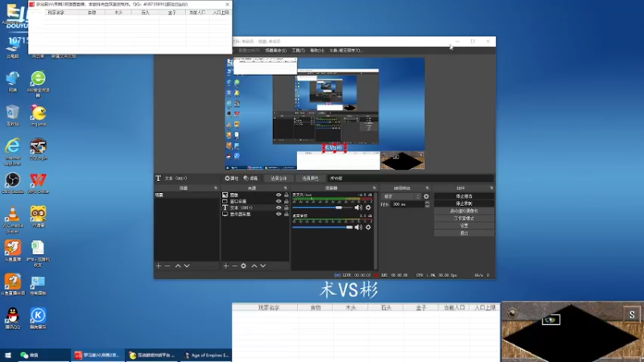Select Image source row in Sources list

(254, 195)
